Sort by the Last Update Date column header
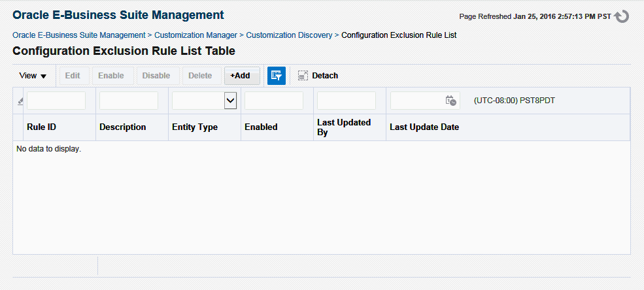Viewport: 644px width, 290px height. click(x=507, y=127)
